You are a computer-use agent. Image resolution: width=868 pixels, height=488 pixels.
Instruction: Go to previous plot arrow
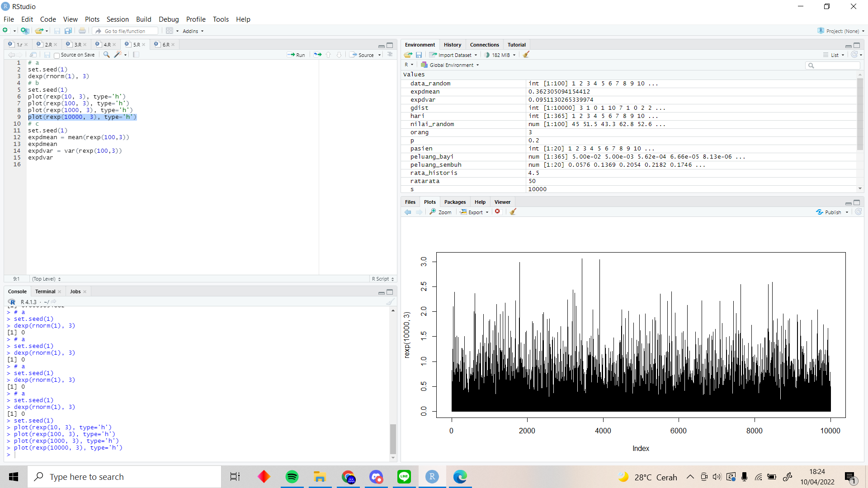point(408,212)
